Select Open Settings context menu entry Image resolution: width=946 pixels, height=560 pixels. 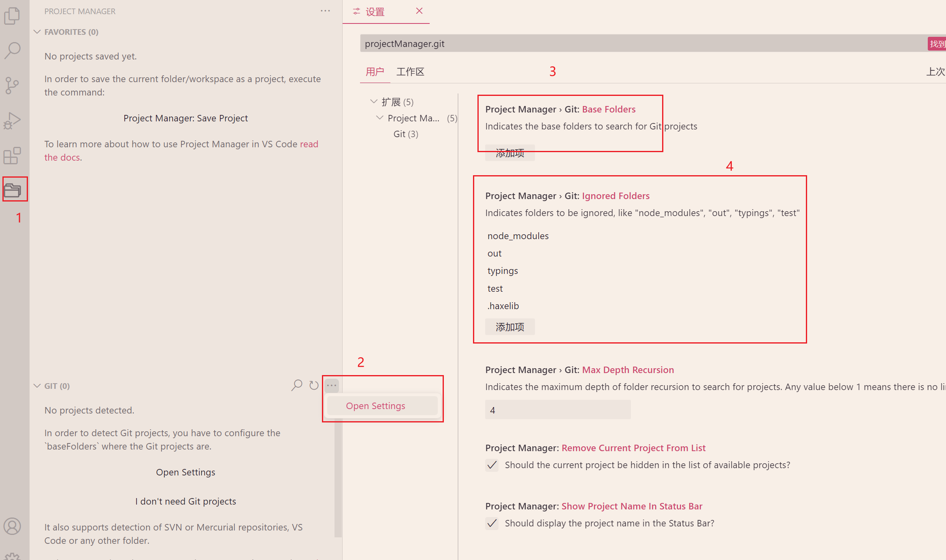point(375,406)
